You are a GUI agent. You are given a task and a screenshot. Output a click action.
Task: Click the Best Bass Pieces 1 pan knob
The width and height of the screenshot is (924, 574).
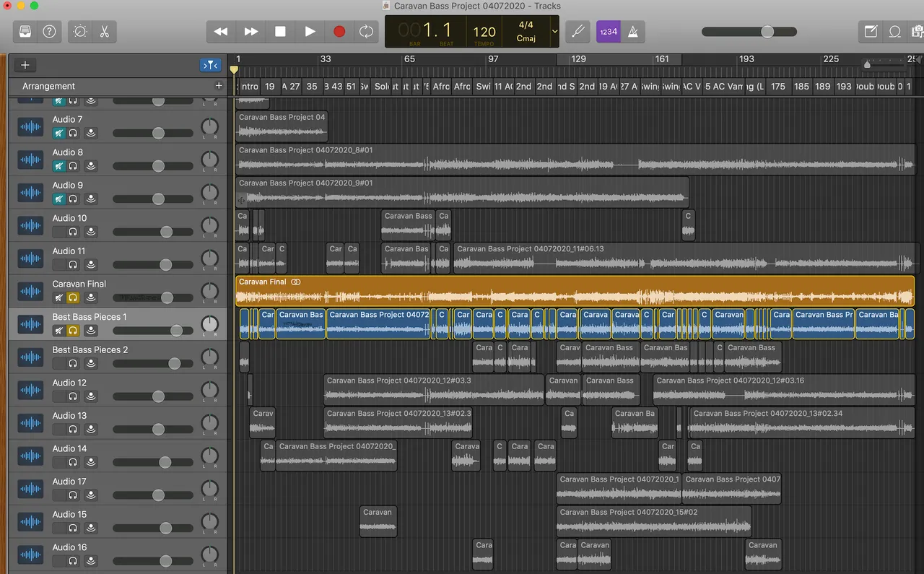tap(209, 324)
